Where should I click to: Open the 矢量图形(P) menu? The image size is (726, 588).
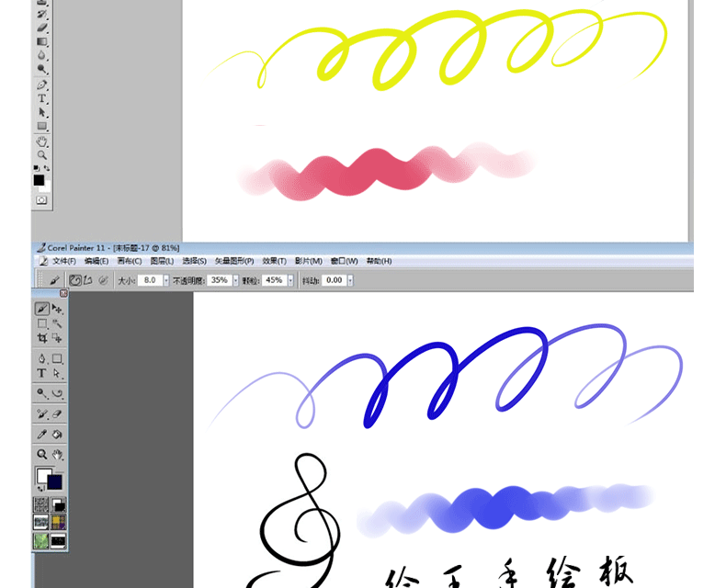(x=234, y=261)
